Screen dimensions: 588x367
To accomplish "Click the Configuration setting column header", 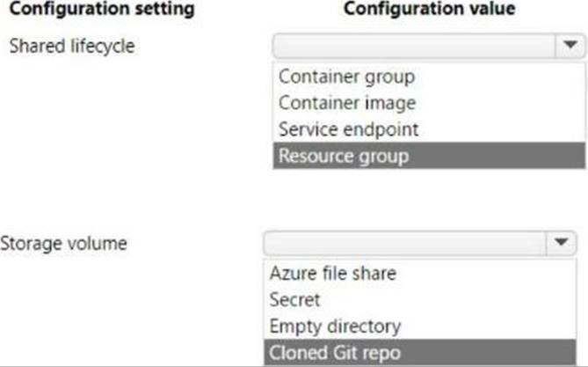I will tap(102, 9).
